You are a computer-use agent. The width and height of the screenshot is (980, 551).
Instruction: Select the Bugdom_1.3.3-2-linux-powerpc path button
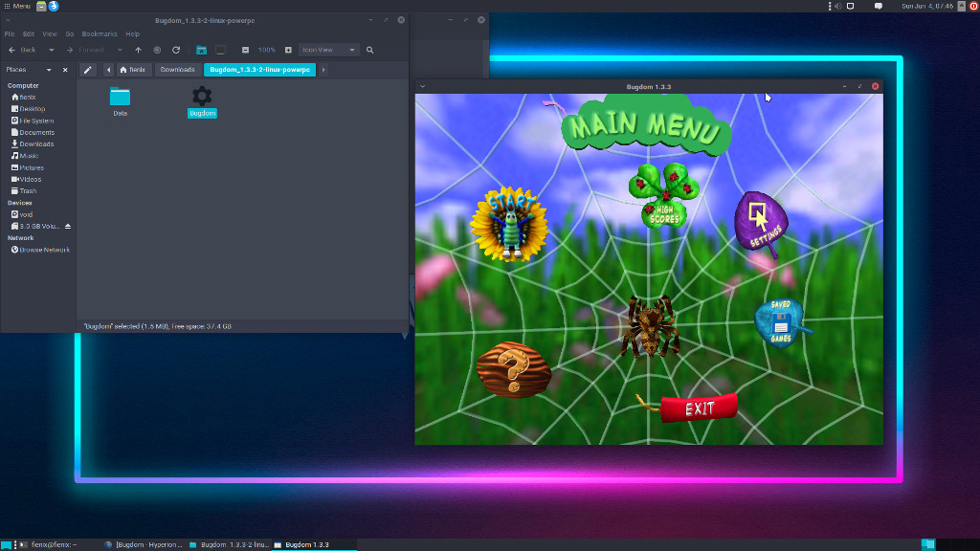[x=260, y=70]
